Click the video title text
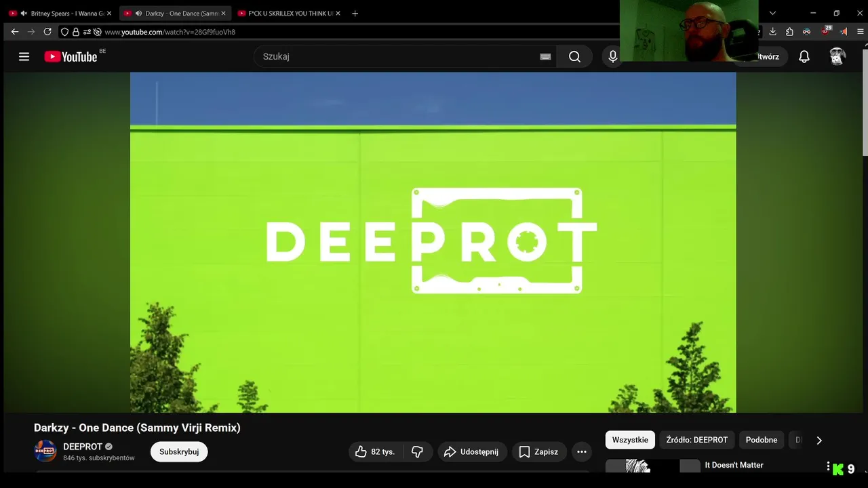This screenshot has width=868, height=488. [x=137, y=428]
